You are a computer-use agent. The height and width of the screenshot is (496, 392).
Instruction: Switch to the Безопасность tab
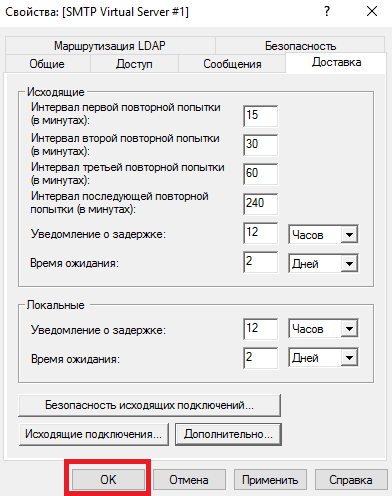(x=300, y=46)
